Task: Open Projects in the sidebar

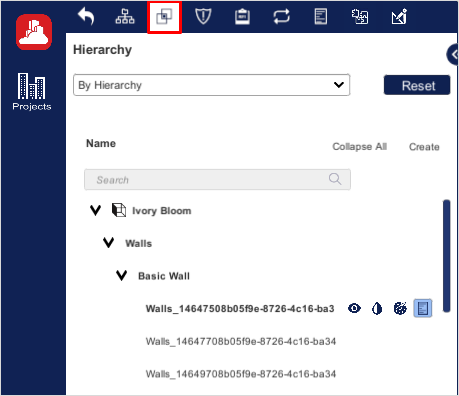Action: (x=32, y=92)
